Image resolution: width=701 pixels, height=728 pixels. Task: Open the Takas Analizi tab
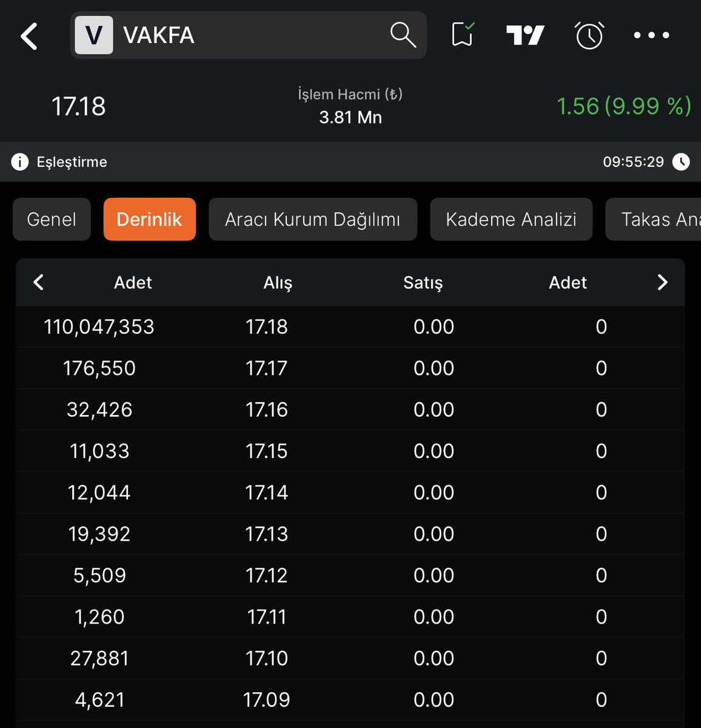[654, 219]
